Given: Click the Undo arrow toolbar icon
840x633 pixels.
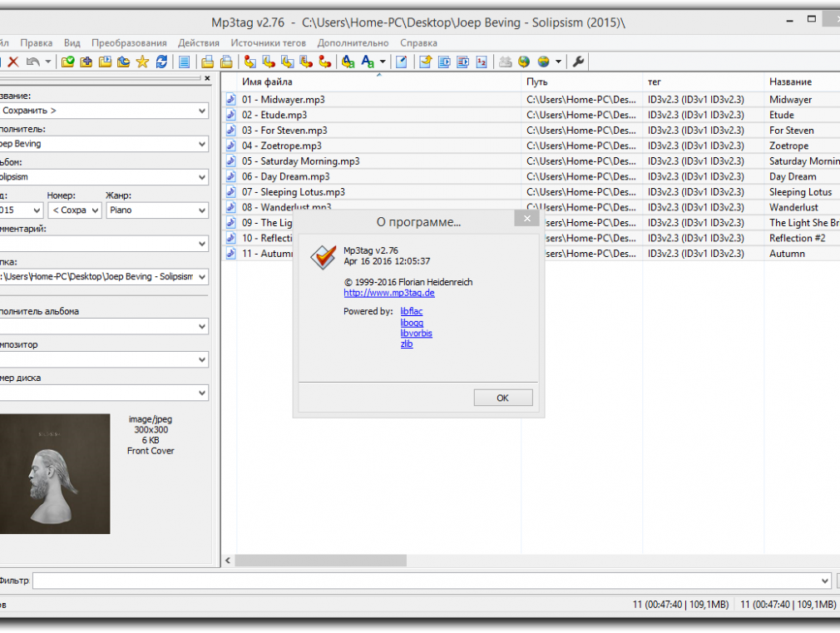Looking at the screenshot, I should click(x=33, y=62).
